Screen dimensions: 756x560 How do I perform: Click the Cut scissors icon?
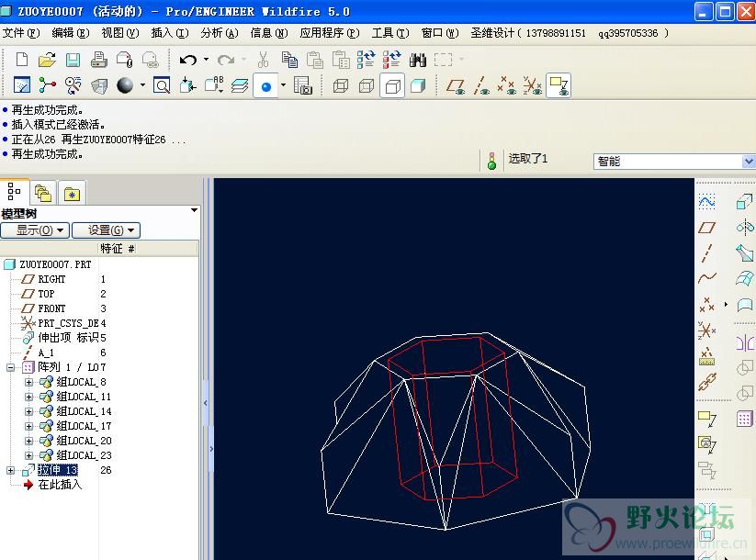click(263, 60)
